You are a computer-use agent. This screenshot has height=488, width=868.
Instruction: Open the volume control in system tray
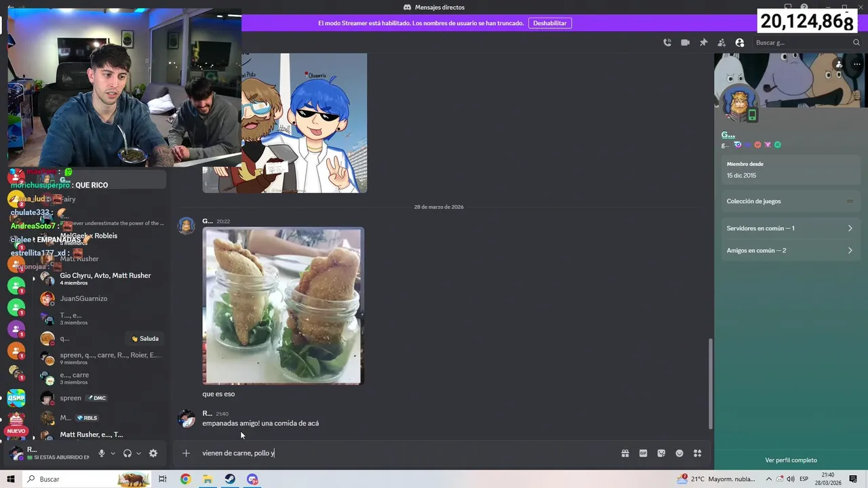(791, 479)
